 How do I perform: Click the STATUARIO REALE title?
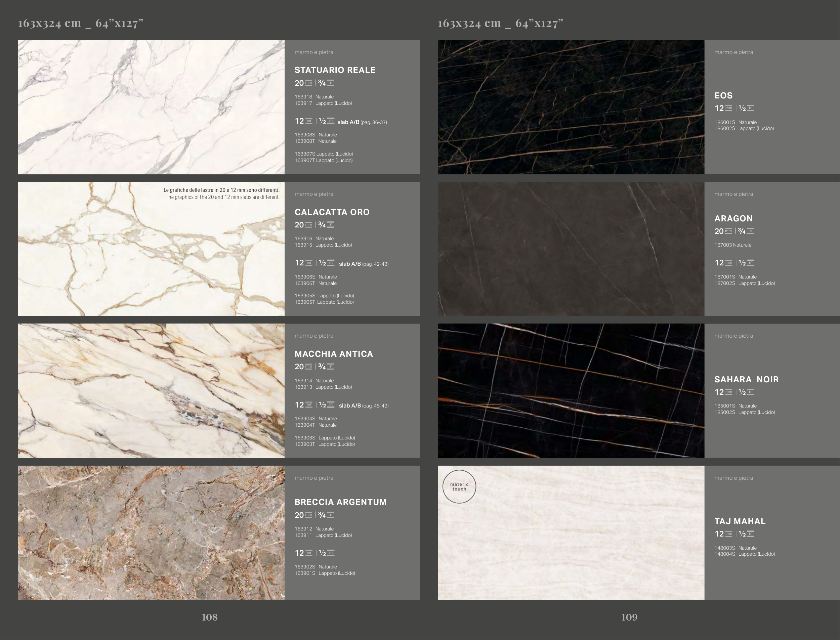coord(335,70)
